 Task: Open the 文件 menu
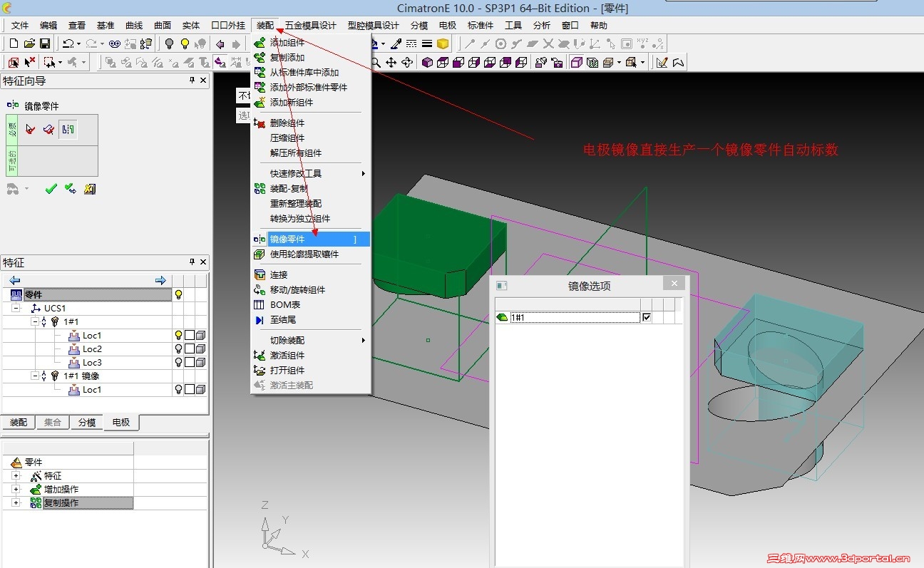(20, 25)
